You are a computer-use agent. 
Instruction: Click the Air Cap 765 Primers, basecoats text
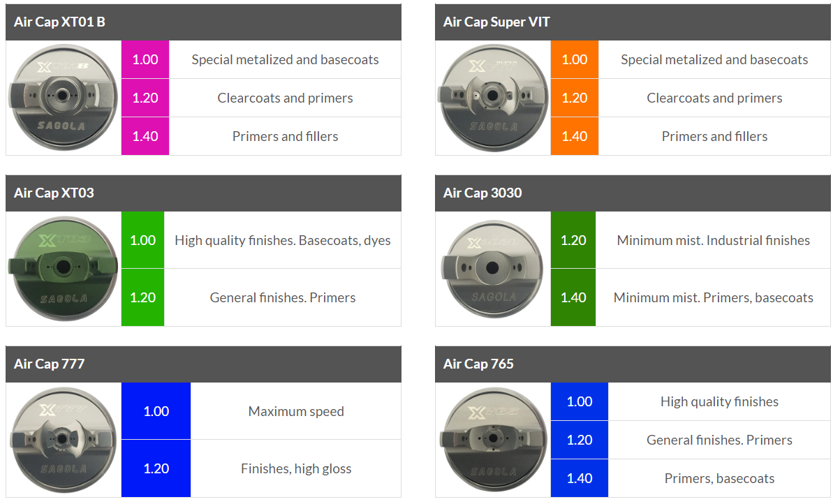coord(719,478)
